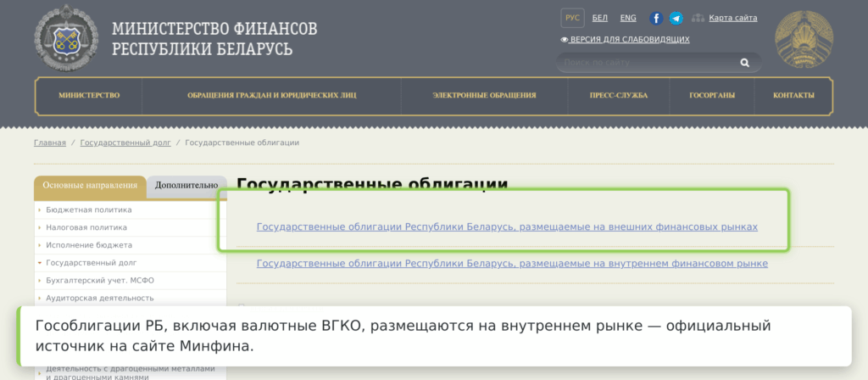
Task: Click the Ministry of Finance emblem logo
Action: pos(66,37)
